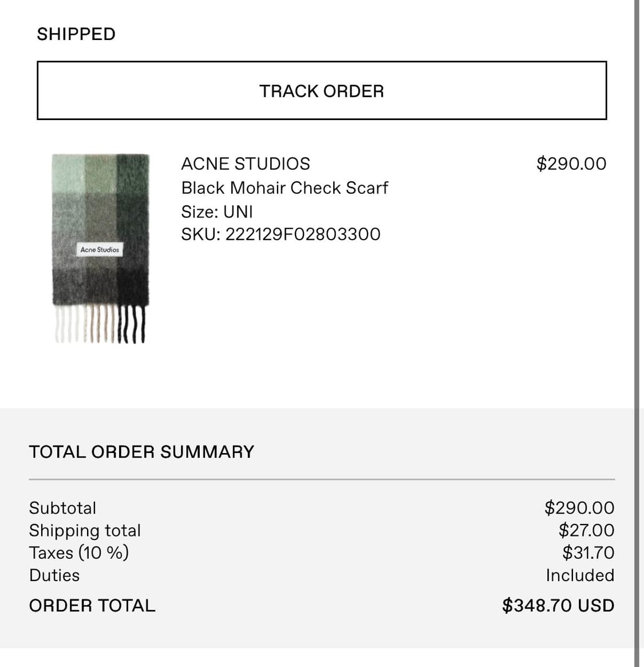Click the $27.00 shipping amount
644x667 pixels.
click(x=586, y=531)
